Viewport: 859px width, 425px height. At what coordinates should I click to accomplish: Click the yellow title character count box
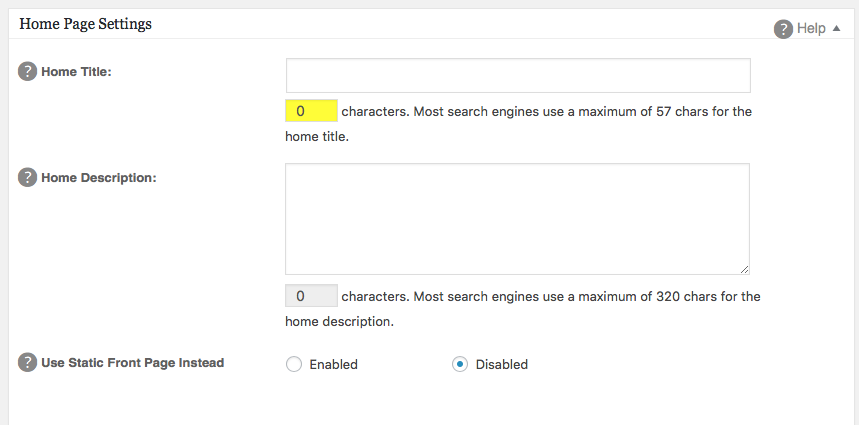(x=311, y=111)
